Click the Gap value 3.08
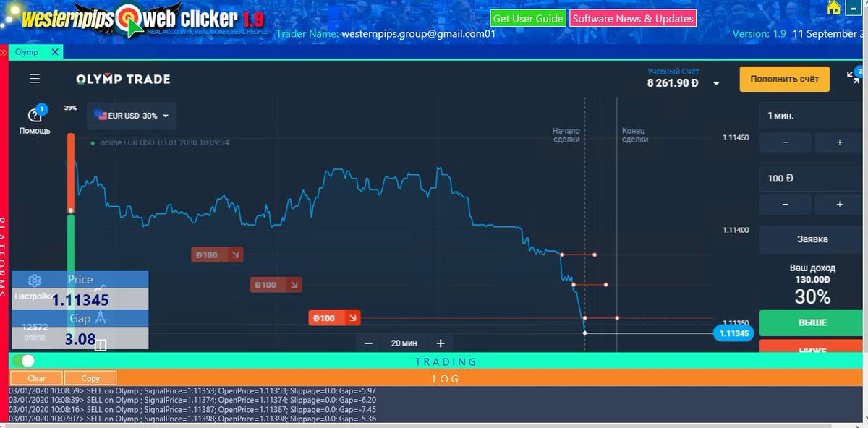Screen dimensions: 868x428 [x=80, y=338]
